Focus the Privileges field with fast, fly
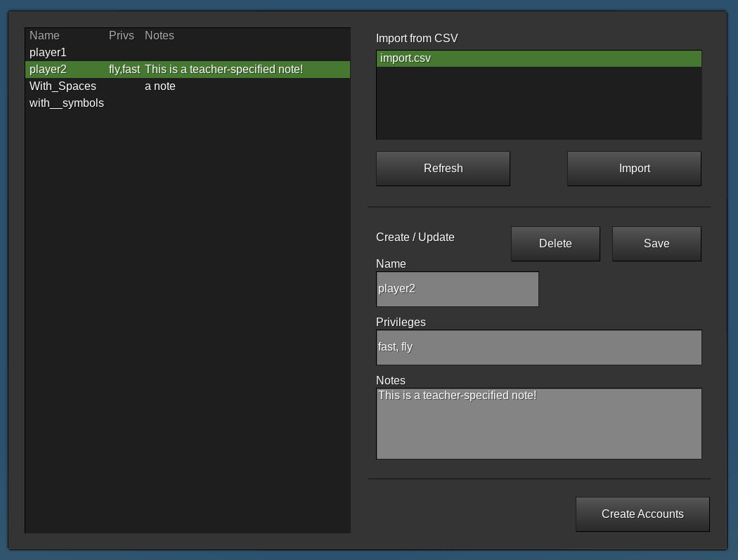 pos(538,347)
